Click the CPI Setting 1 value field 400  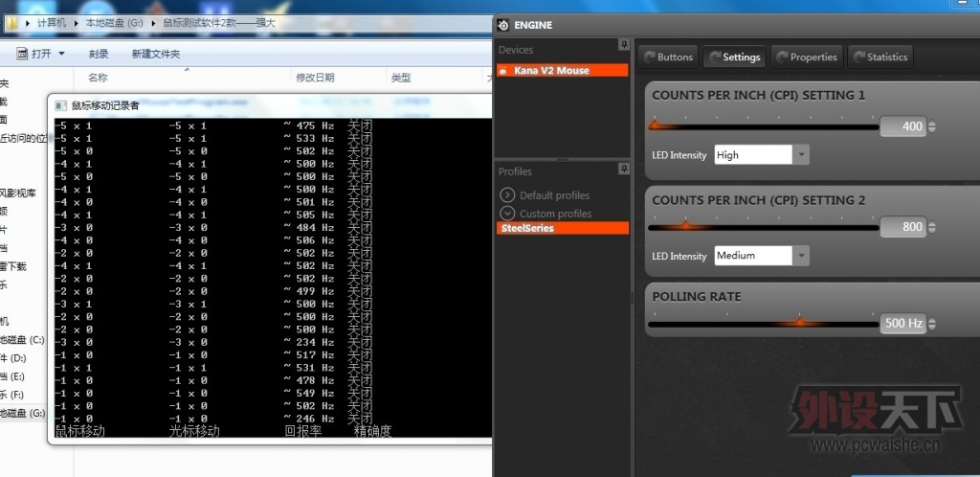tap(903, 126)
